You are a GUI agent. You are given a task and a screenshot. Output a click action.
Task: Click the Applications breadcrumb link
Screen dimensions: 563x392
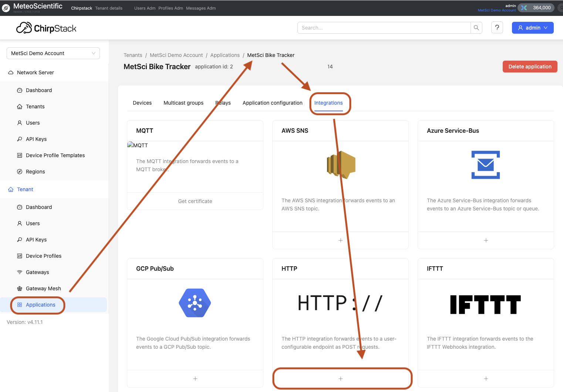[225, 55]
